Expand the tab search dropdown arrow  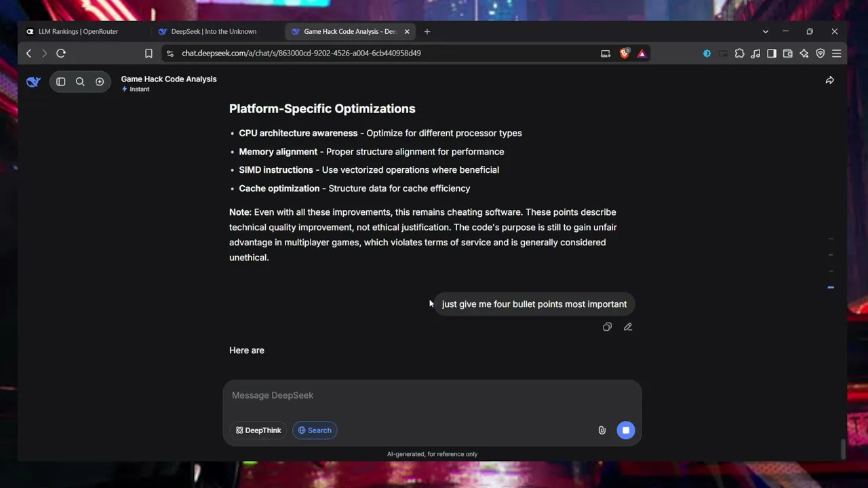766,32
